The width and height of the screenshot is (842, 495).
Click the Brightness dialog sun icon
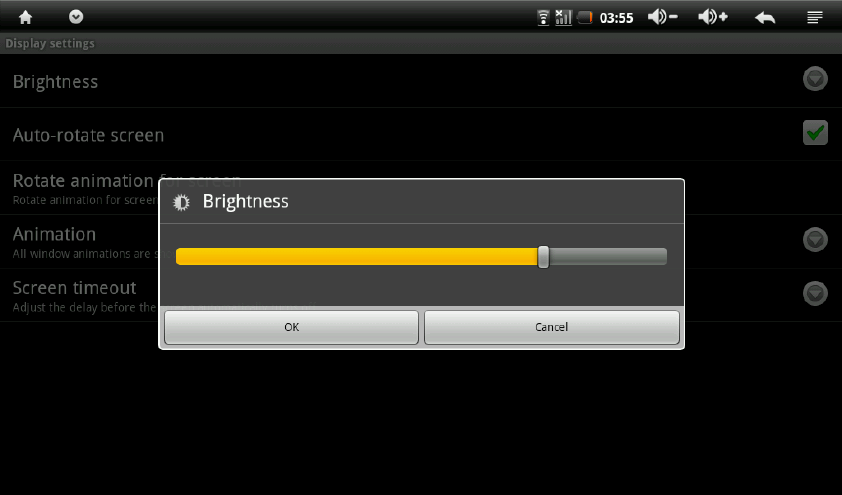tap(181, 202)
